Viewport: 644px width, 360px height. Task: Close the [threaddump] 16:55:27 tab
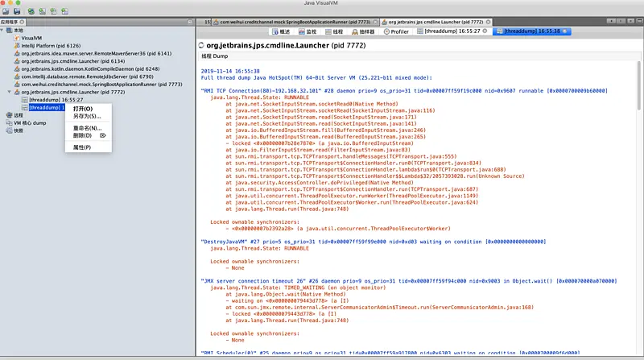(485, 31)
